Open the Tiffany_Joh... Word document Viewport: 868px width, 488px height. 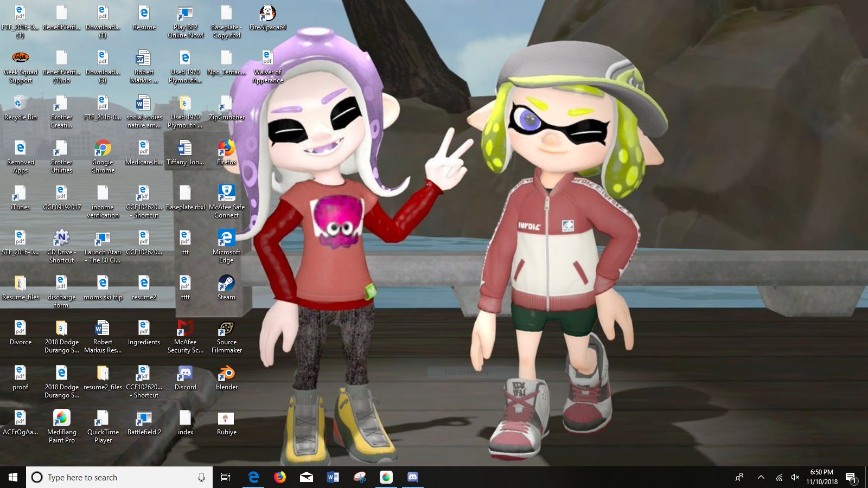(x=186, y=152)
